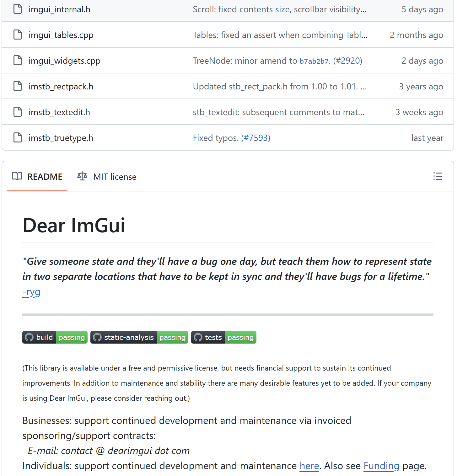This screenshot has width=457, height=476.
Task: Click file icon next to imstb_textedit.h
Action: [18, 112]
